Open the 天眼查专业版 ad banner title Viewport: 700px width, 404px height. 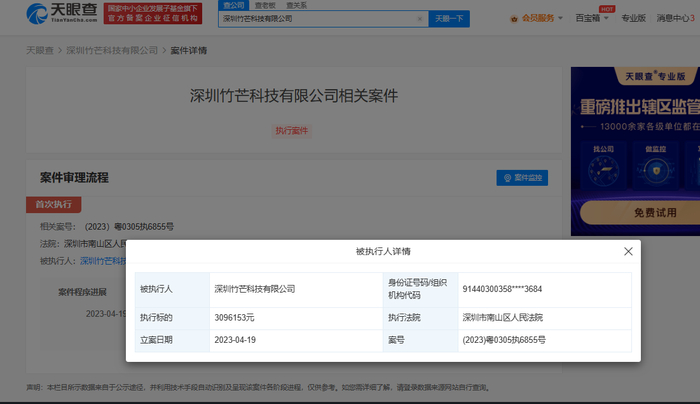coord(655,76)
